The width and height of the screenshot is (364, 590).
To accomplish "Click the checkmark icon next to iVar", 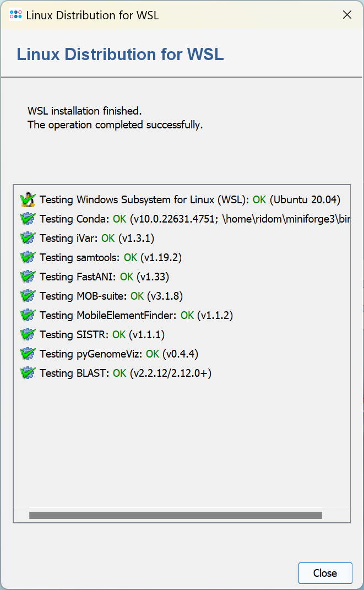I will click(x=28, y=238).
